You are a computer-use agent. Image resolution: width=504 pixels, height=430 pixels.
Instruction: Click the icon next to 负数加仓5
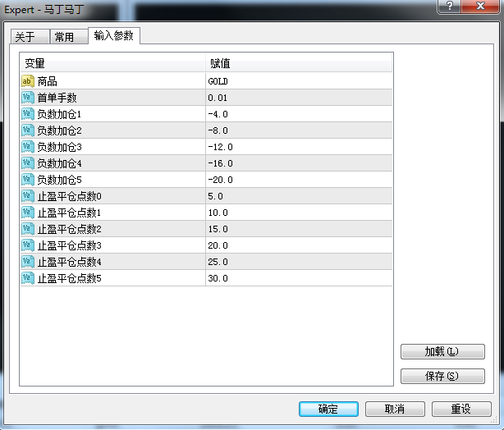28,180
